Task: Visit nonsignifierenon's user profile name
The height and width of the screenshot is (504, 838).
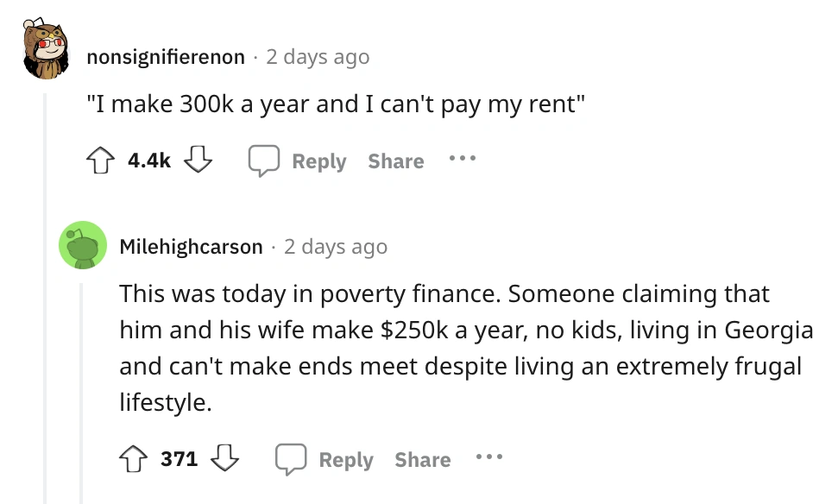Action: [x=166, y=57]
